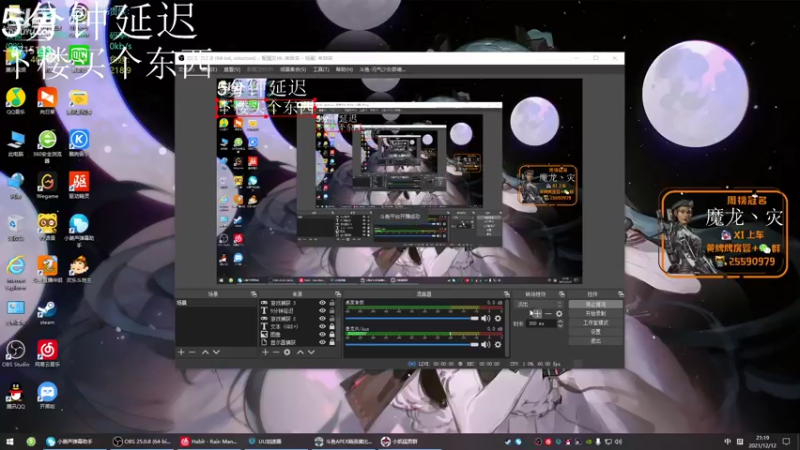
Task: Toggle the lock on 文本 (GDI+) source
Action: pyautogui.click(x=332, y=326)
